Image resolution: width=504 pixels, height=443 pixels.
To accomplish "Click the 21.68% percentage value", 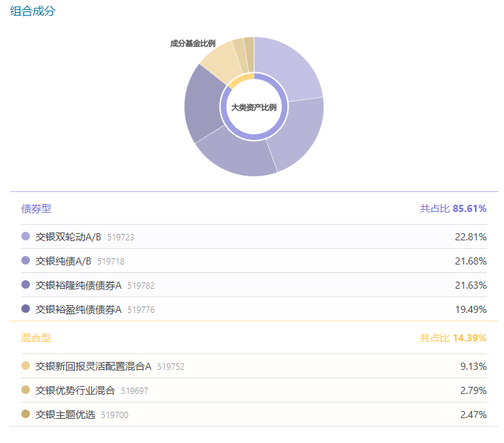I will pos(471,261).
